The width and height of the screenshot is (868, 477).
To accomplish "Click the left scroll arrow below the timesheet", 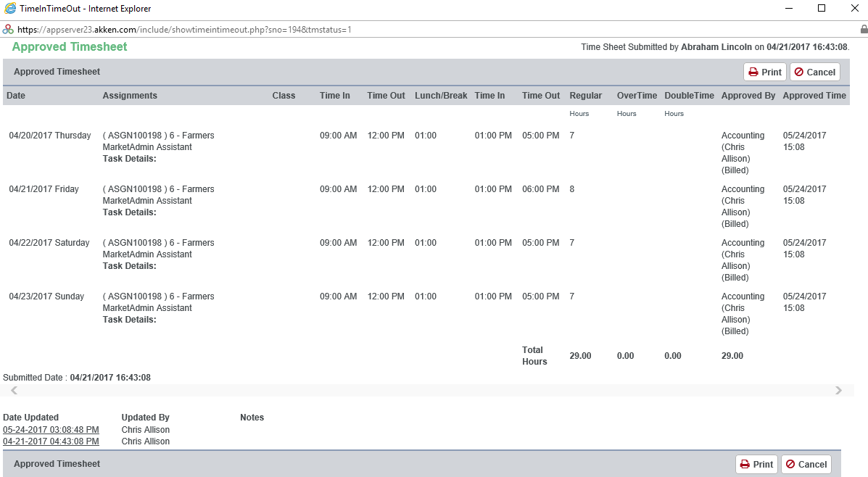I will coord(13,390).
